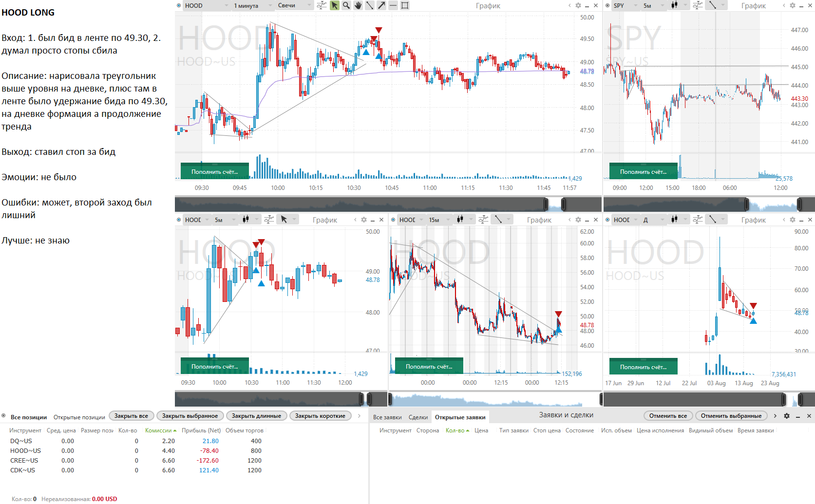The height and width of the screenshot is (504, 815).
Task: Select the hand pan tool in HOOD 1-minute chart
Action: pyautogui.click(x=358, y=5)
